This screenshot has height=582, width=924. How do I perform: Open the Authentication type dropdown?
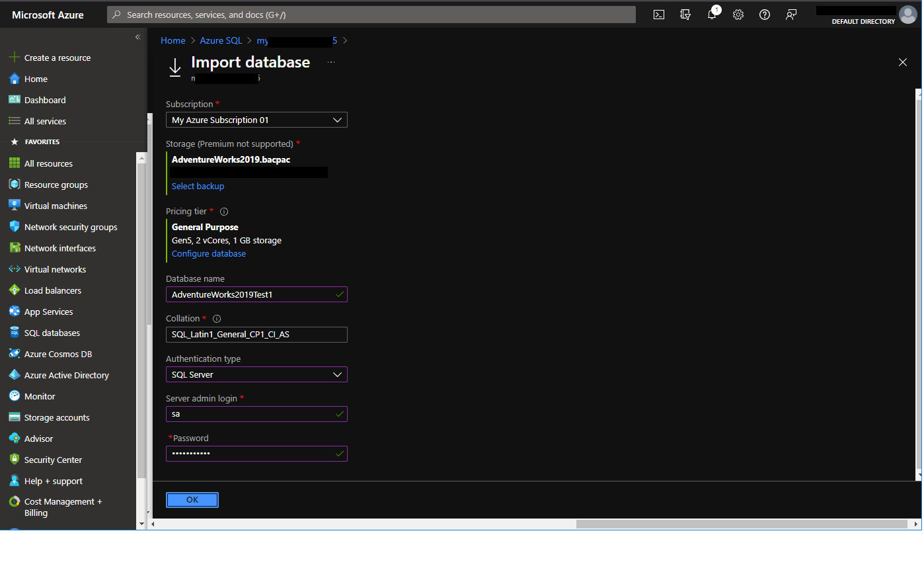[x=256, y=374]
